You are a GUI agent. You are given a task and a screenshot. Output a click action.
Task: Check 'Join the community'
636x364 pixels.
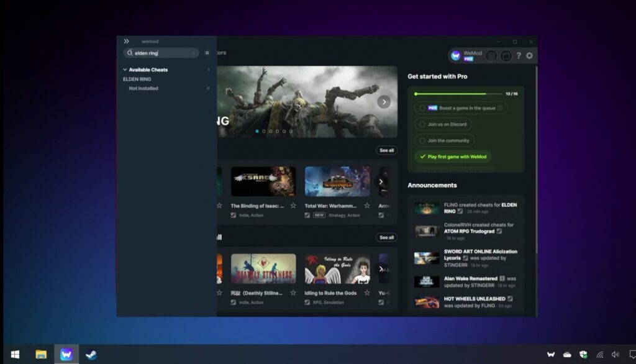tap(422, 140)
